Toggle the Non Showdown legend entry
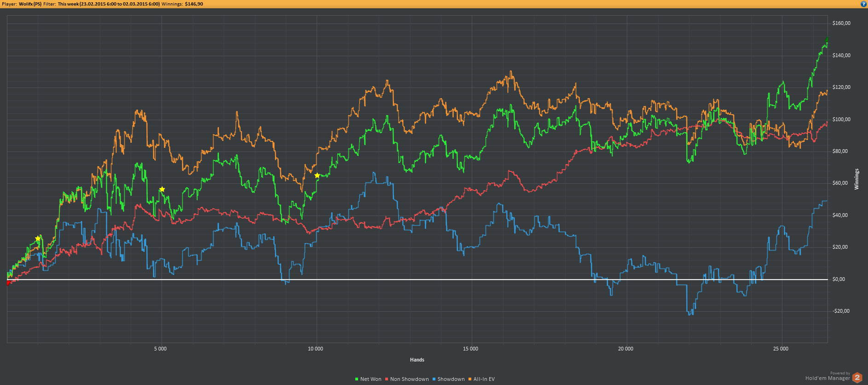Image resolution: width=868 pixels, height=385 pixels. click(407, 379)
